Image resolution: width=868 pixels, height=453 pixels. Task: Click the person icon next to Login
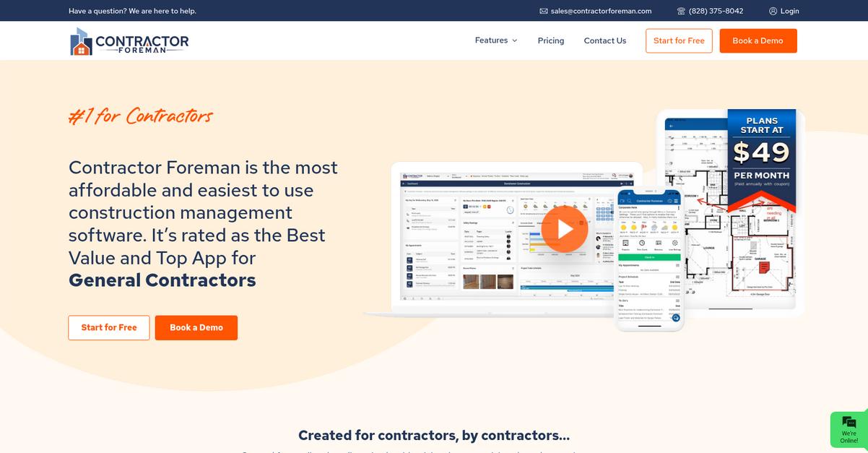773,11
